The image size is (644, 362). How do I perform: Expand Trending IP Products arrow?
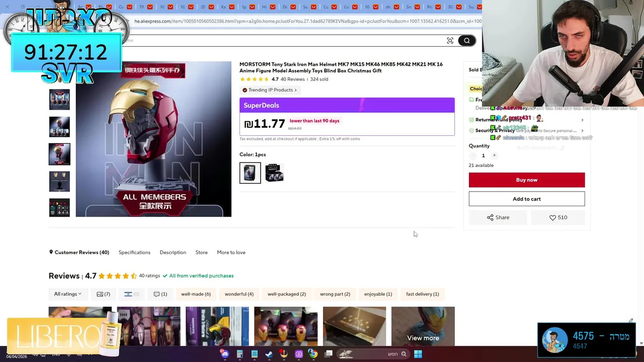(296, 90)
